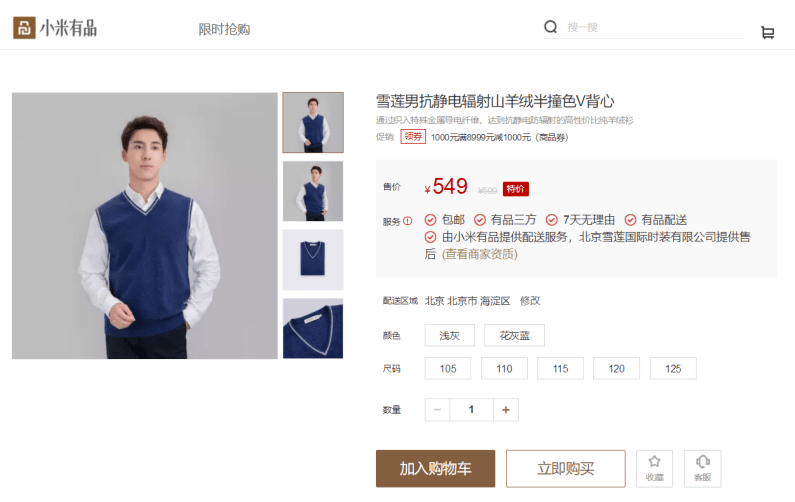Choose size 105
This screenshot has height=502, width=795.
click(x=448, y=369)
